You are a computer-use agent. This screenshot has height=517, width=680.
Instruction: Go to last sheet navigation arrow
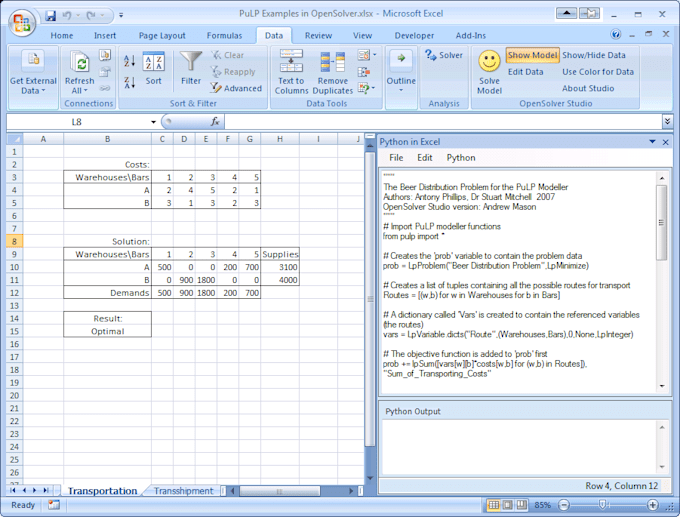click(46, 490)
